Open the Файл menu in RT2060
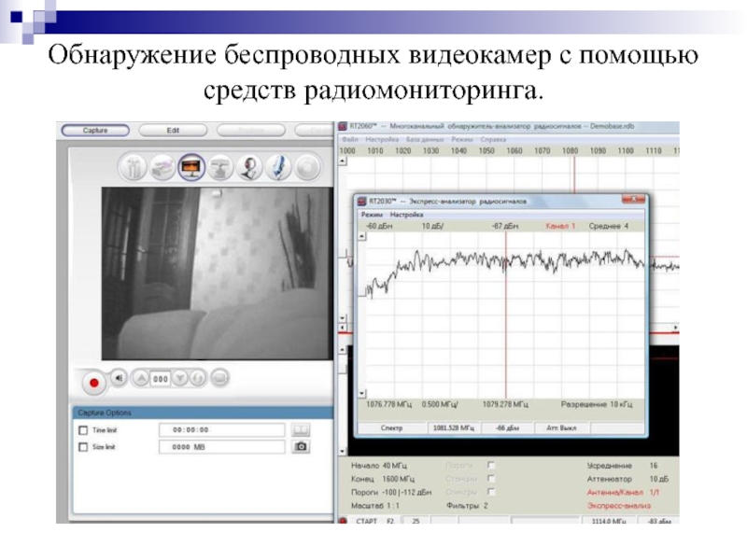This screenshot has width=747, height=560. tap(349, 139)
